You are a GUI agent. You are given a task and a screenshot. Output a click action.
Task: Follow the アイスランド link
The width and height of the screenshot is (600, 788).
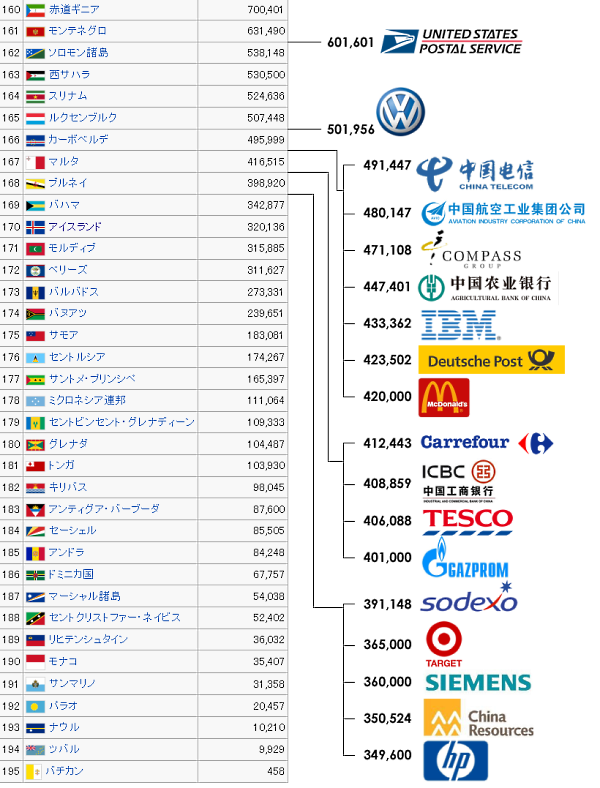75,227
